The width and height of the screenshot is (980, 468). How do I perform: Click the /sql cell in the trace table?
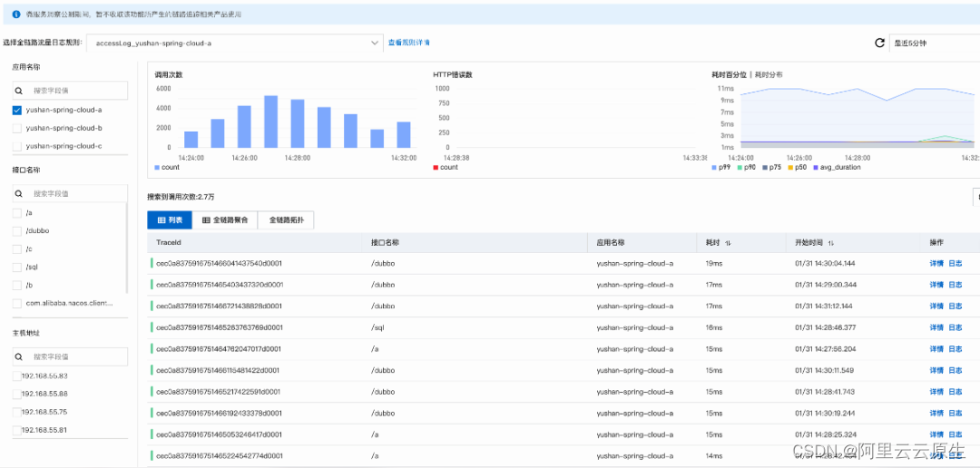click(377, 327)
